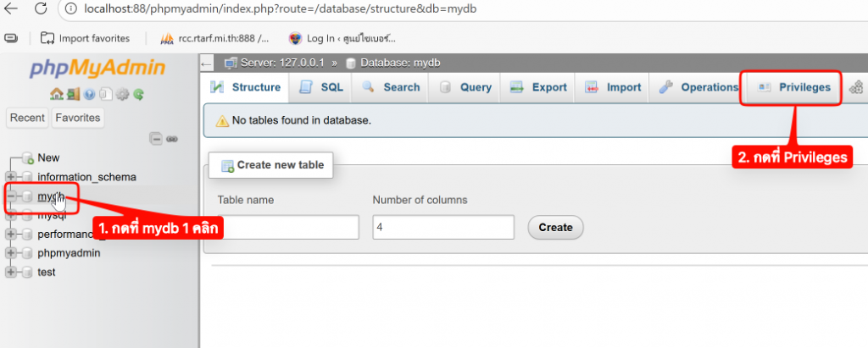Click the Recent tables button

[x=27, y=118]
